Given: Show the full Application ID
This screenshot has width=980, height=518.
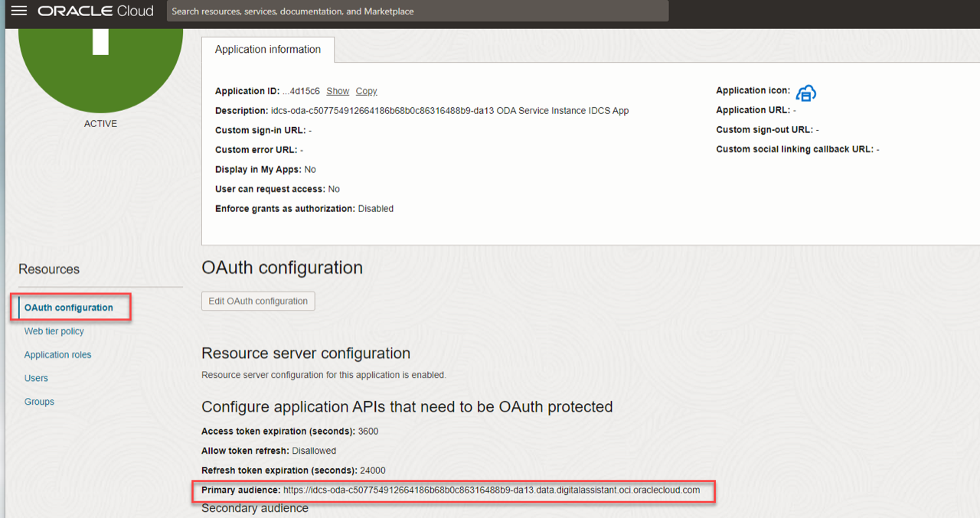Looking at the screenshot, I should (337, 90).
